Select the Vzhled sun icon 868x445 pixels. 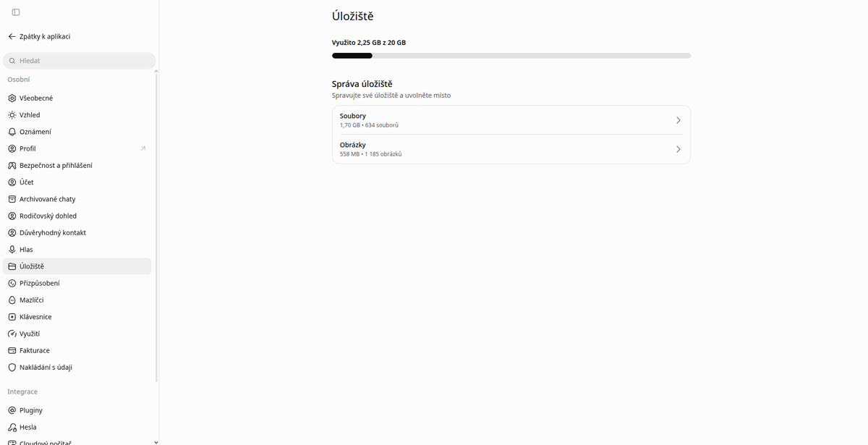pyautogui.click(x=12, y=115)
